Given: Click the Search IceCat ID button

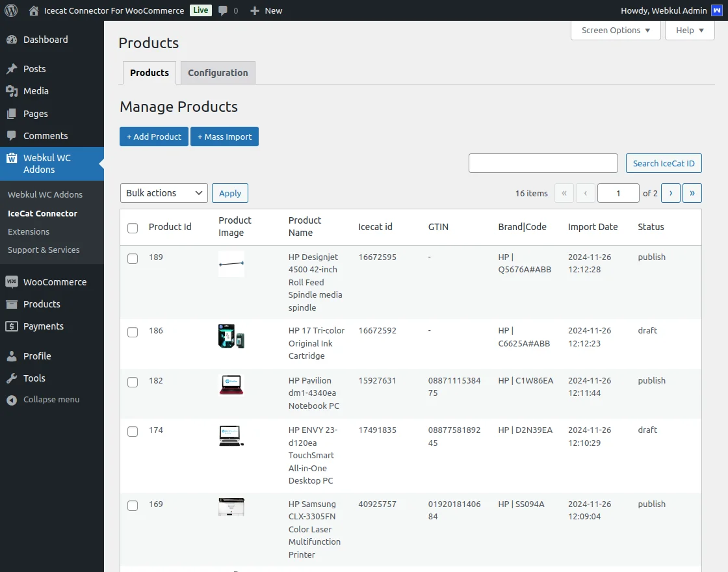Looking at the screenshot, I should (x=664, y=163).
